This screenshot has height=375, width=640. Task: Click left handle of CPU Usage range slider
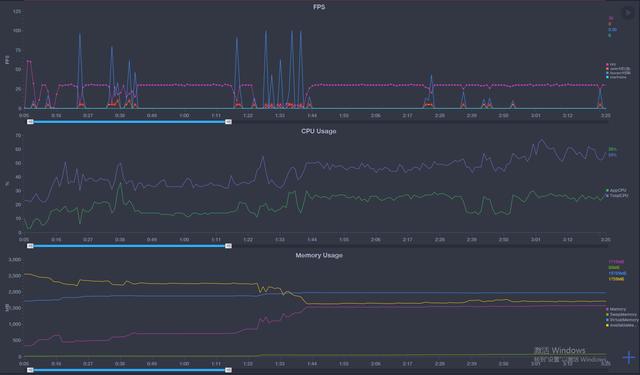click(30, 246)
